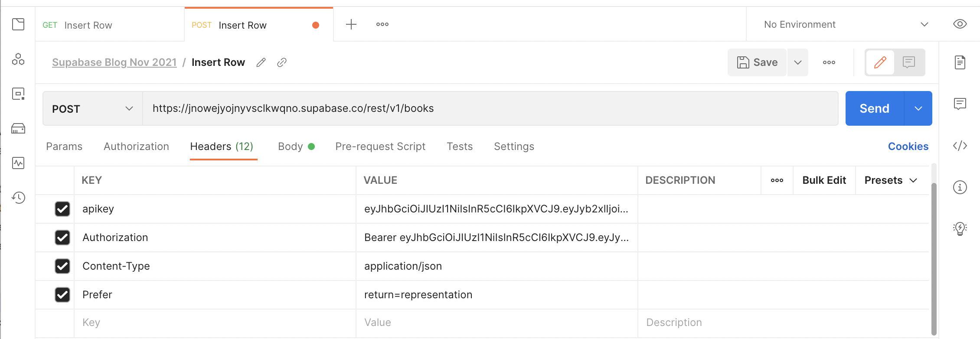
Task: Click the Authorization key cell
Action: tap(215, 238)
